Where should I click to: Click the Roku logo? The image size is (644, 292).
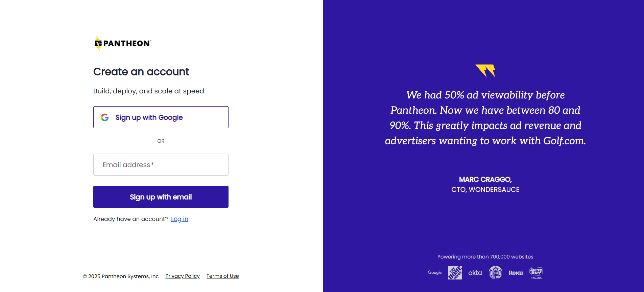[x=515, y=272]
